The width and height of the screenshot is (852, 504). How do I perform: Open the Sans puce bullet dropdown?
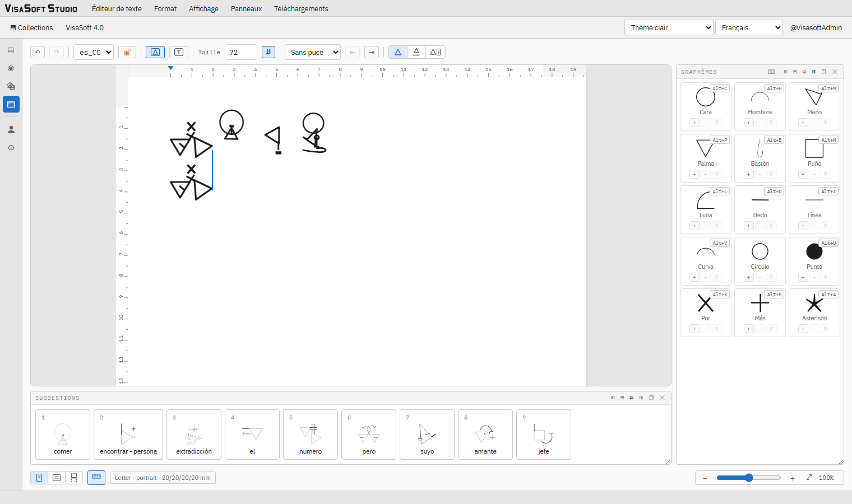(x=313, y=52)
